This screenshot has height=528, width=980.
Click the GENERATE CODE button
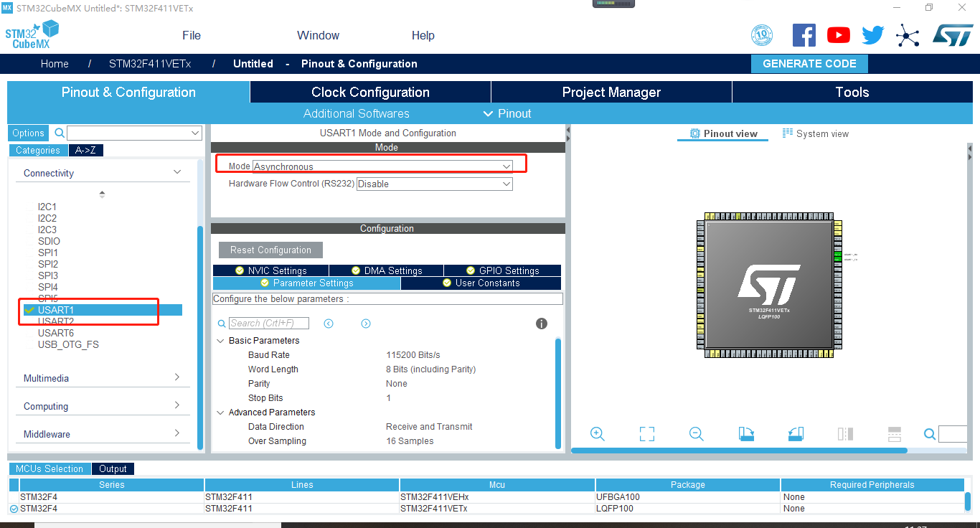coord(809,63)
